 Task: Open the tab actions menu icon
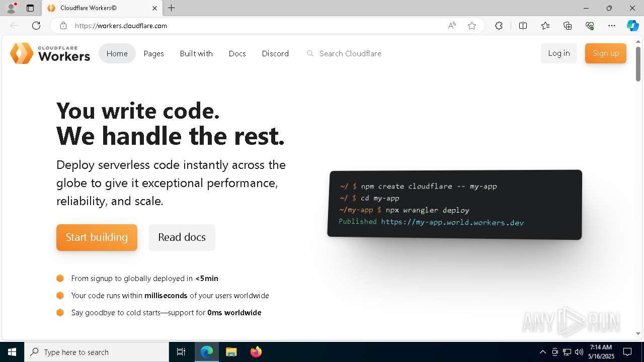(30, 8)
